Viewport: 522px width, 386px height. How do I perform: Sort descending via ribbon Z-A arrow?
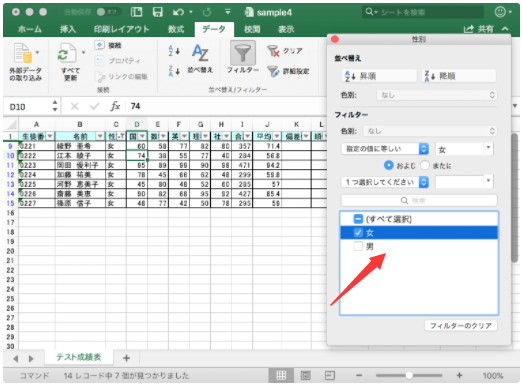point(174,71)
